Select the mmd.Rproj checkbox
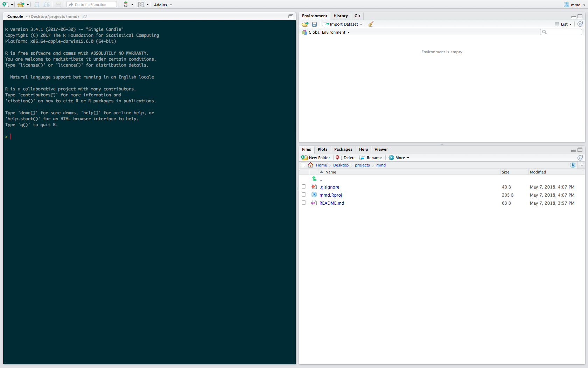The height and width of the screenshot is (368, 588). click(x=304, y=195)
